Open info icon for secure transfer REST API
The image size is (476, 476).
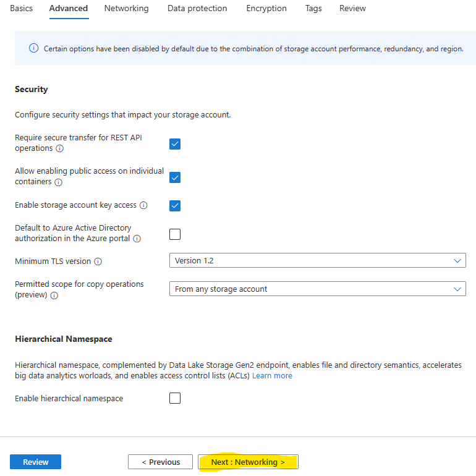pos(60,148)
